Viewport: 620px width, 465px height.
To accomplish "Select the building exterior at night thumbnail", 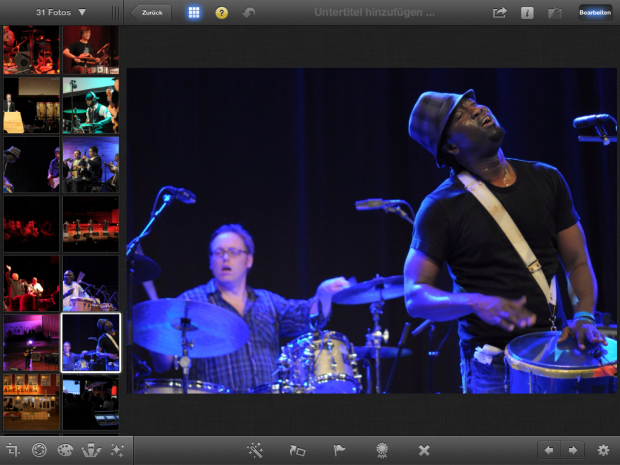I will click(x=31, y=402).
